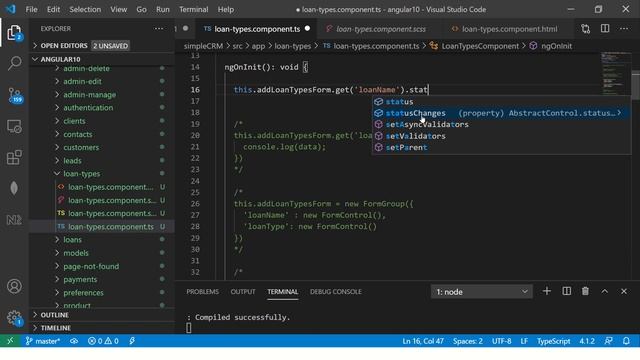Switch to the Output panel tab
640x360 pixels.
(x=243, y=291)
